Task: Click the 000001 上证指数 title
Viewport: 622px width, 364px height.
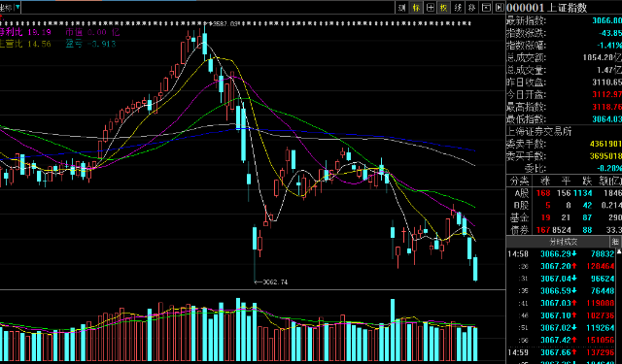Action: click(546, 8)
